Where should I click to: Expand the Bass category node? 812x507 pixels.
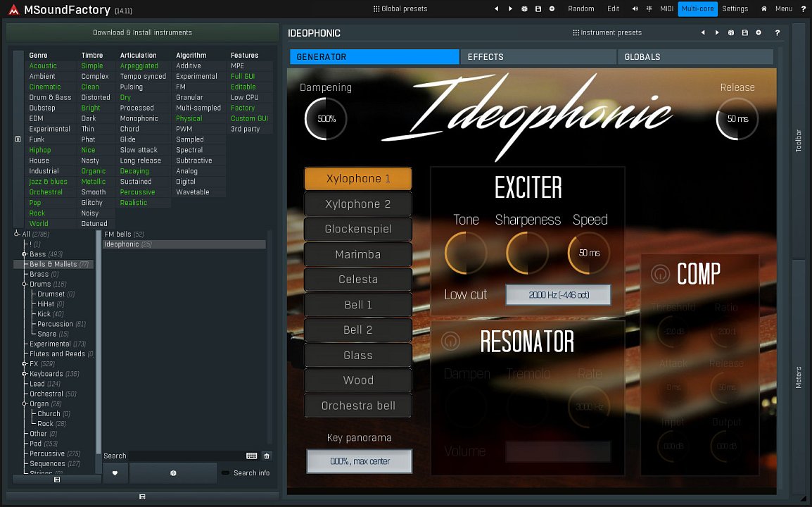click(25, 254)
